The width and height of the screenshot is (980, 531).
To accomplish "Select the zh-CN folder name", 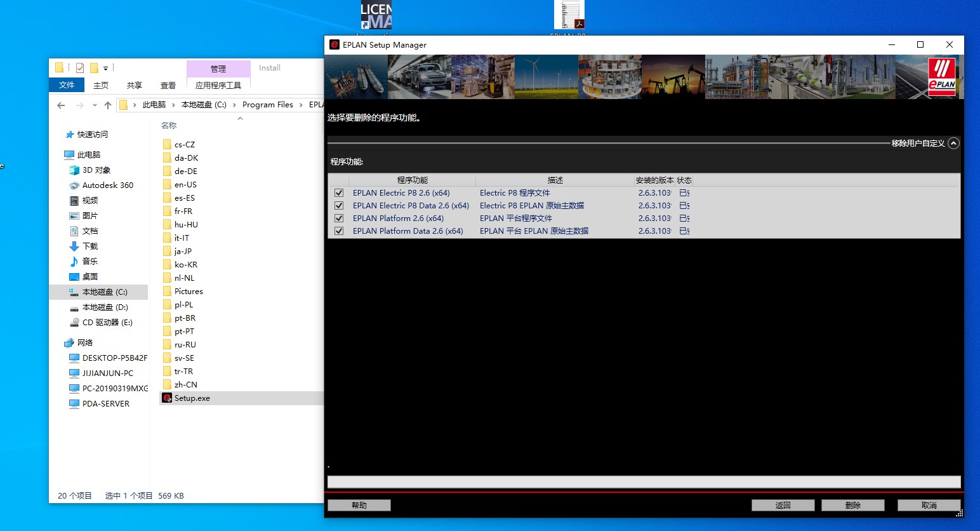I will pos(186,385).
